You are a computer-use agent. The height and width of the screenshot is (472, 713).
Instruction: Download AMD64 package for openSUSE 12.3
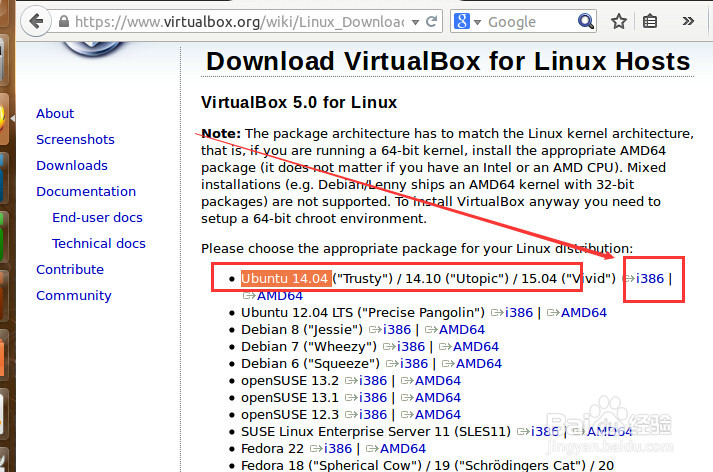tap(438, 414)
